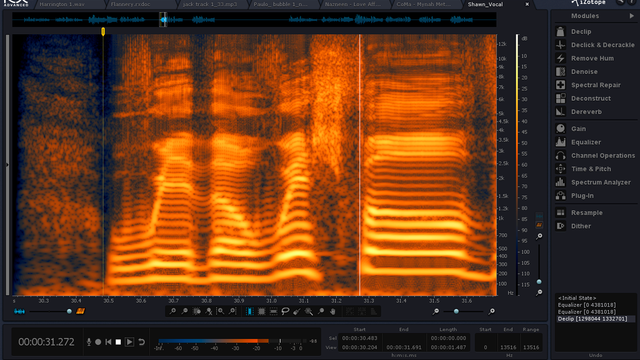Toggle input monitoring microphone icon

coord(89,342)
